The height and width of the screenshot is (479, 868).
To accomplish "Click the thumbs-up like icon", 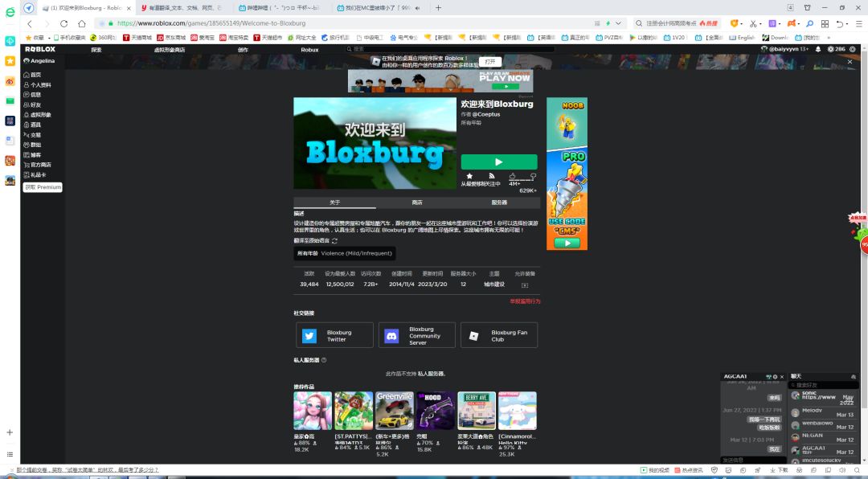I will click(512, 176).
